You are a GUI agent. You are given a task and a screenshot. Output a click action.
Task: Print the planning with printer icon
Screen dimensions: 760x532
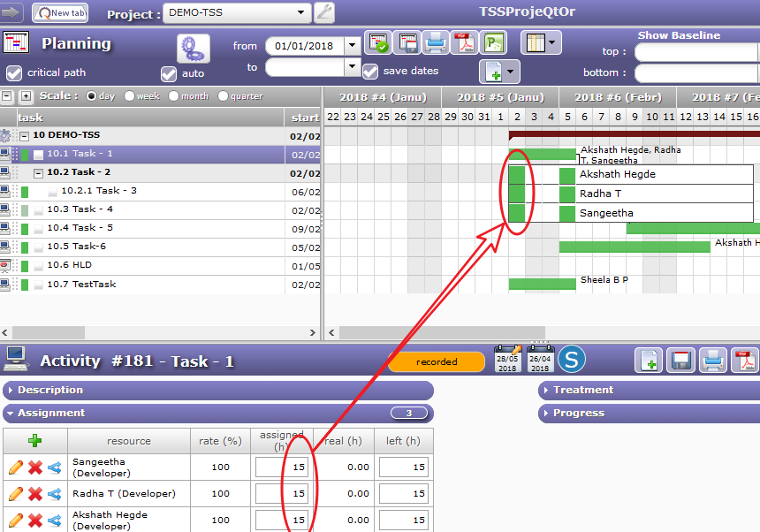click(x=436, y=42)
